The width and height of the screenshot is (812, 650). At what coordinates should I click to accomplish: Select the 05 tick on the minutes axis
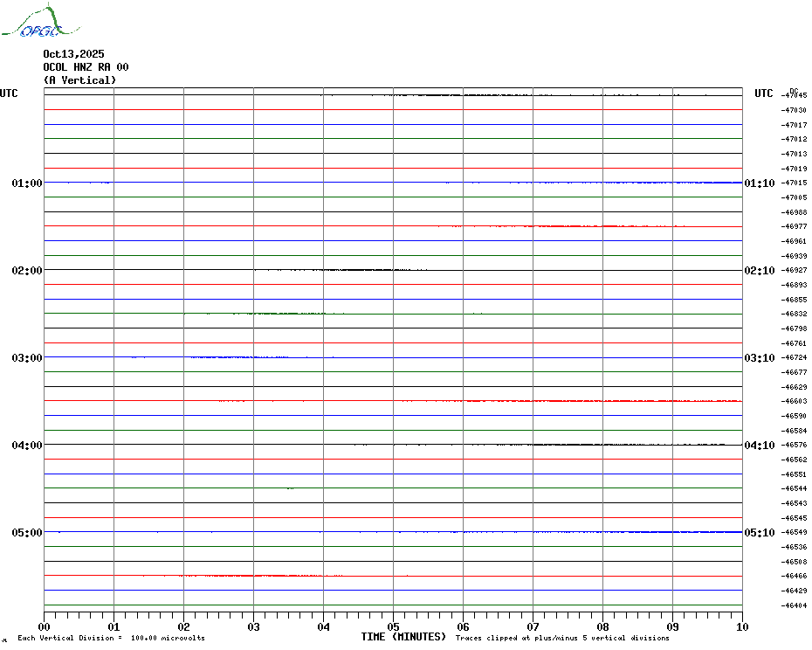point(393,626)
